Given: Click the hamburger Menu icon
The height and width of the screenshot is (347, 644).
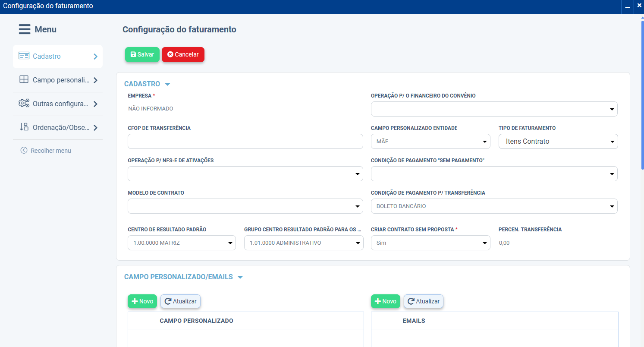Looking at the screenshot, I should (25, 29).
